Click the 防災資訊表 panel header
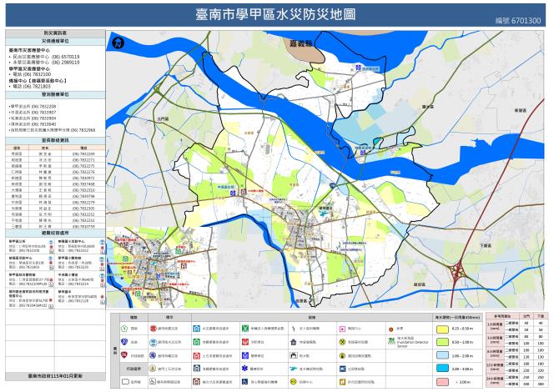Image resolution: width=554 pixels, height=392 pixels. tap(54, 33)
